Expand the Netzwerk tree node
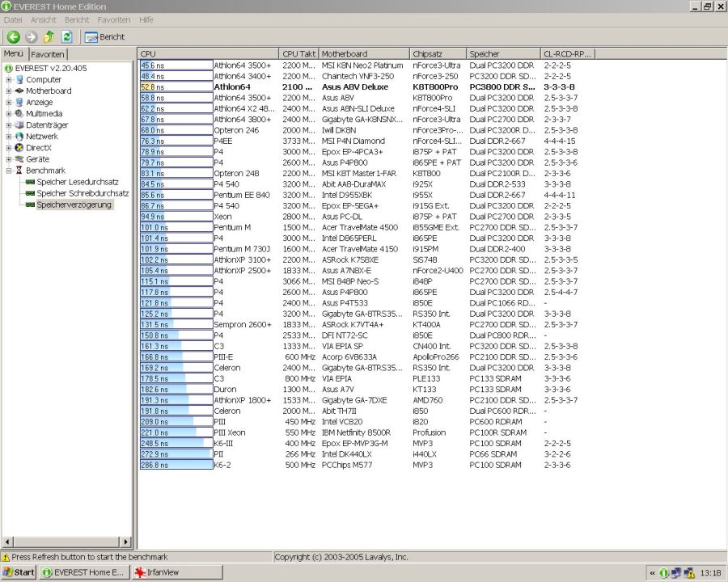Image resolution: width=728 pixels, height=582 pixels. click(x=8, y=137)
